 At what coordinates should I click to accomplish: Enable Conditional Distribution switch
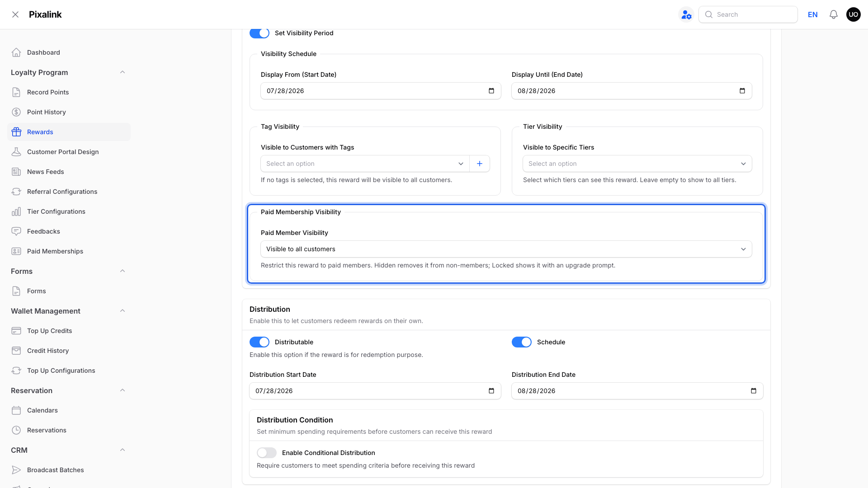pyautogui.click(x=267, y=453)
